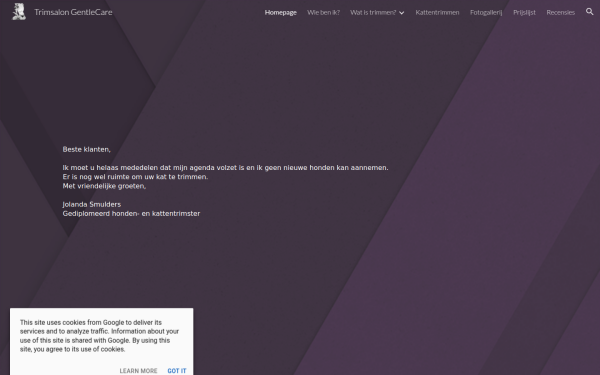Screen dimensions: 600x375
Task: Click GOT IT on the cookie notice
Action: coord(177,371)
